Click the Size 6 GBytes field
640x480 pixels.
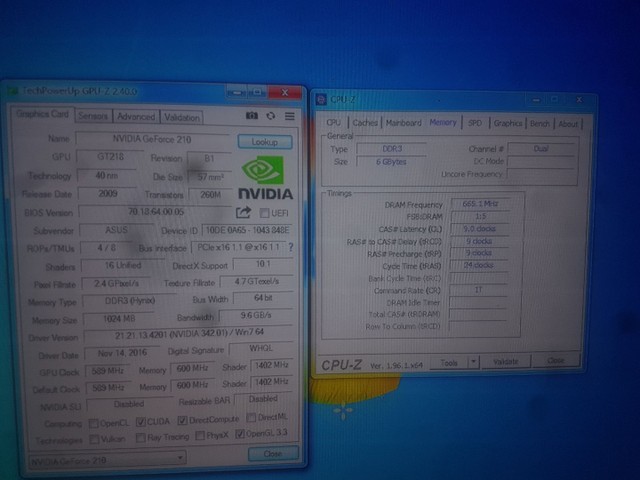point(391,162)
